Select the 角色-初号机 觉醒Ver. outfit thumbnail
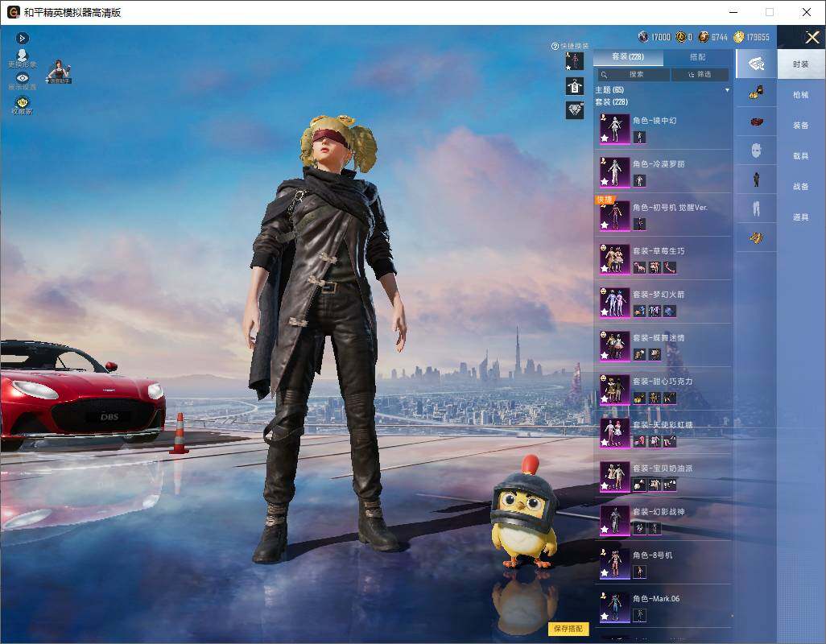826x644 pixels. coord(615,216)
